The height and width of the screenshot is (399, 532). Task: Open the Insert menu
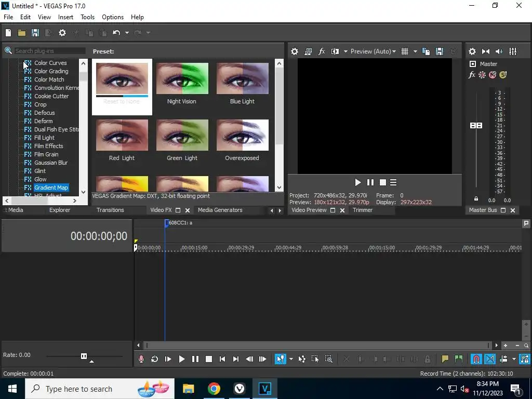pyautogui.click(x=65, y=17)
